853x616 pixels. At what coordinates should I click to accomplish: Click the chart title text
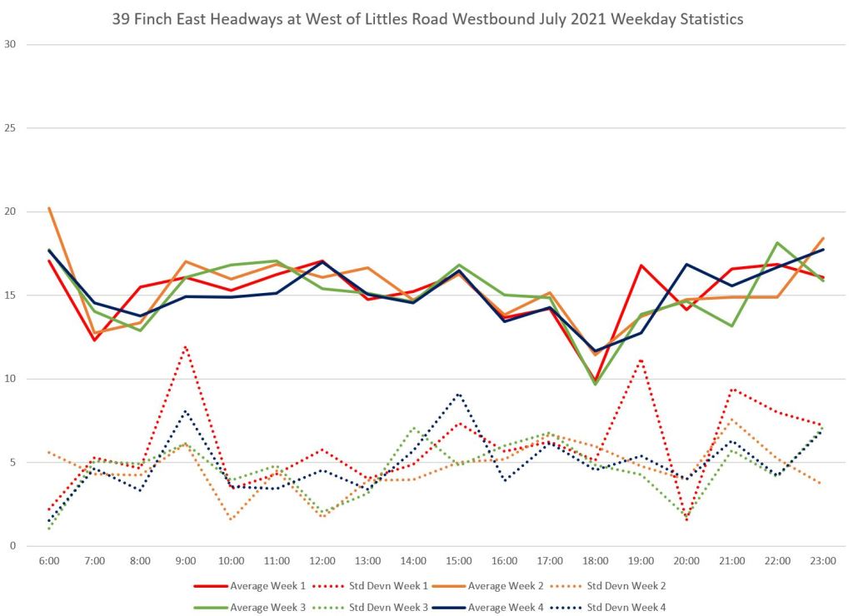coord(426,18)
